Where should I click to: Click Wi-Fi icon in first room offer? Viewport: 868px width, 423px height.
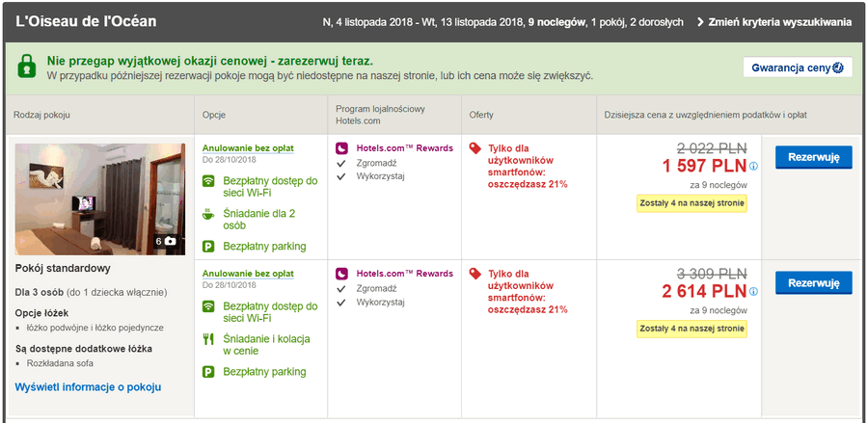click(x=208, y=181)
